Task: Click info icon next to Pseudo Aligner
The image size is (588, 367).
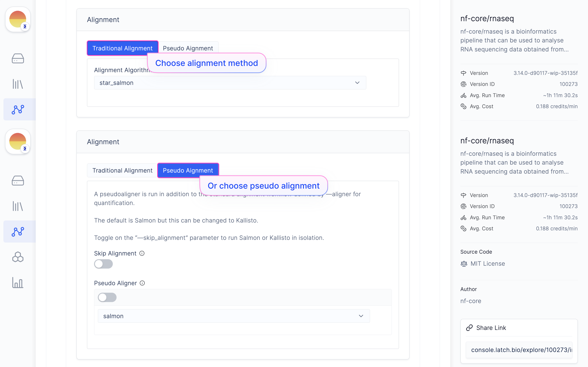Action: (x=142, y=283)
